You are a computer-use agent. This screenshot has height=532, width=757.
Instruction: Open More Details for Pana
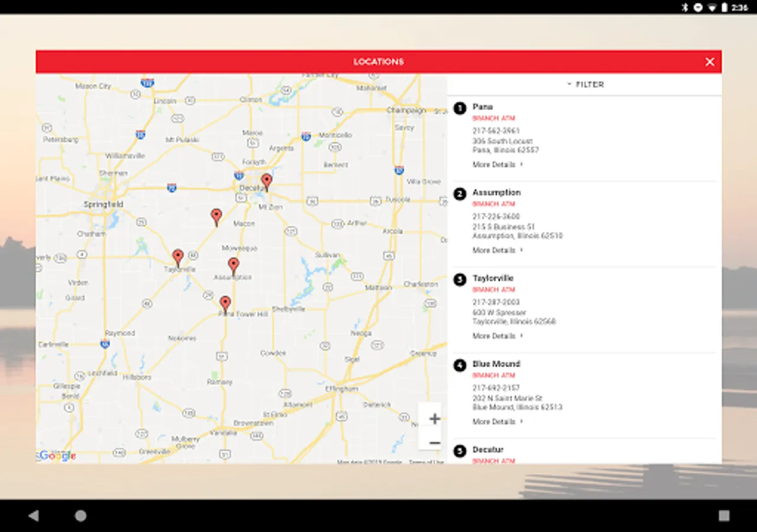pos(497,164)
